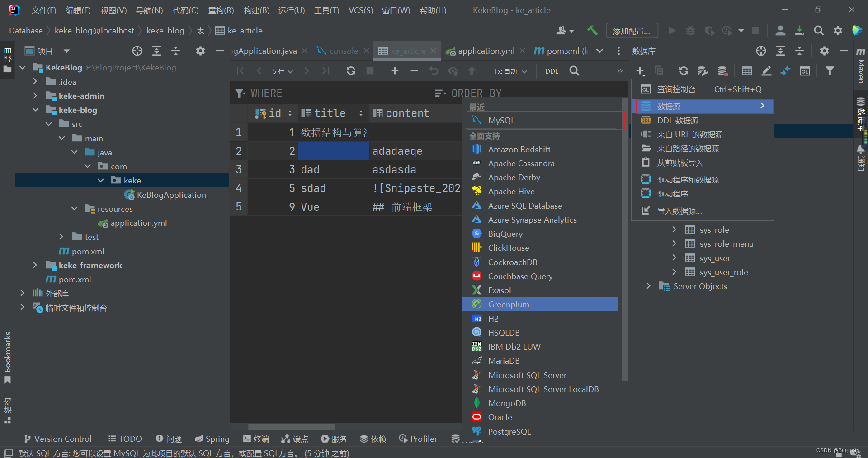Viewport: 868px width, 458px height.
Task: Expand Server Objects node
Action: 648,286
